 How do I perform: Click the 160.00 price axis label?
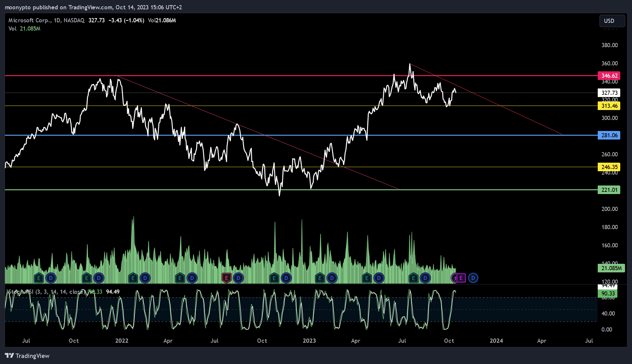point(609,245)
